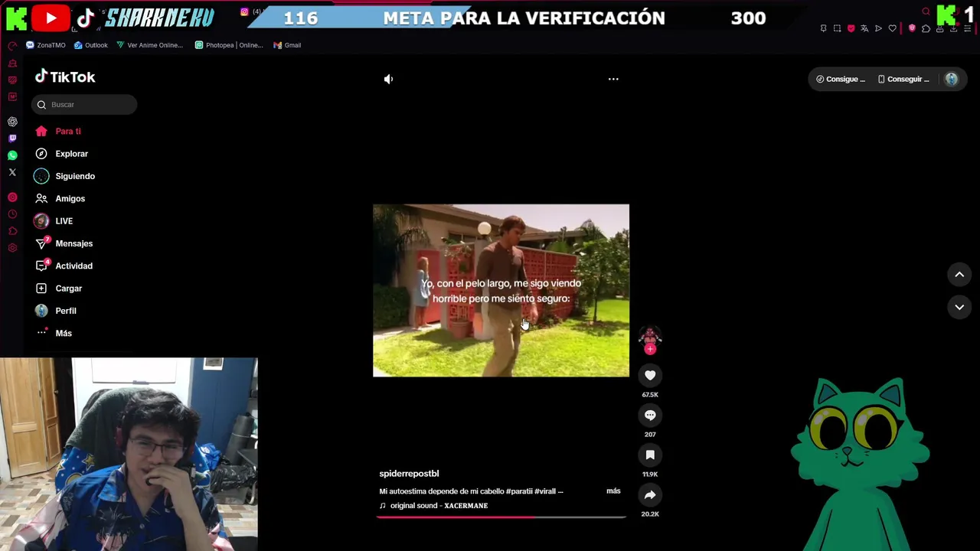
Task: Open ChatGPT in browser sidebar
Action: (x=12, y=122)
